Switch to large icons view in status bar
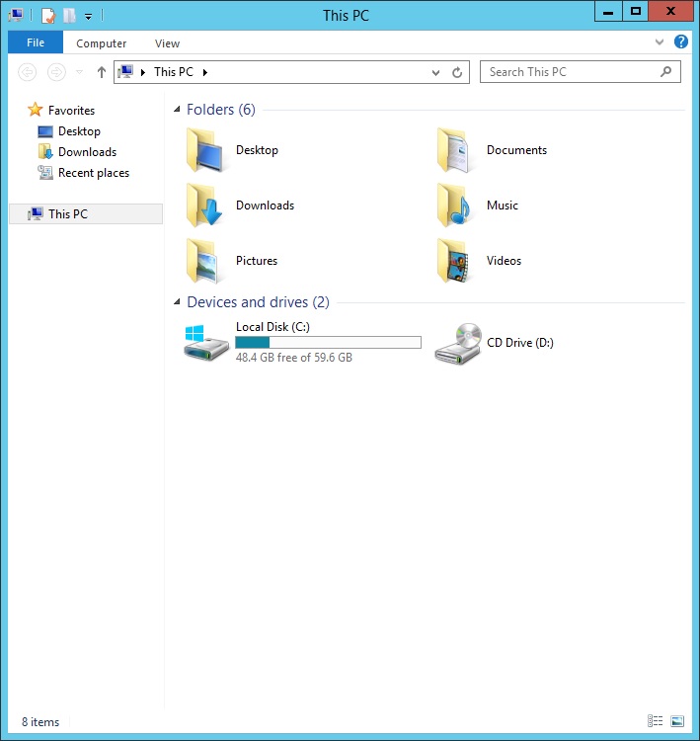Viewport: 700px width, 741px height. 677,722
